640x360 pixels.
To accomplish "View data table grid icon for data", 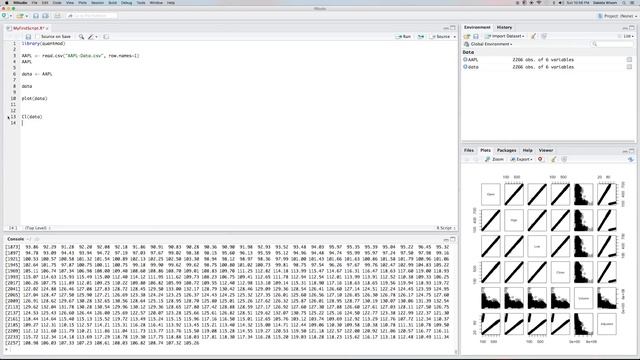I will [629, 67].
